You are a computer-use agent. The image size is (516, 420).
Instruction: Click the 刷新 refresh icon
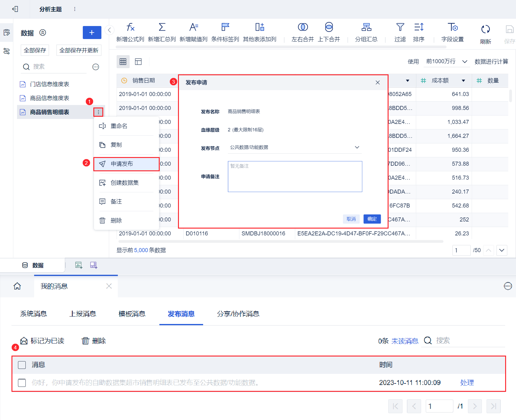[485, 29]
